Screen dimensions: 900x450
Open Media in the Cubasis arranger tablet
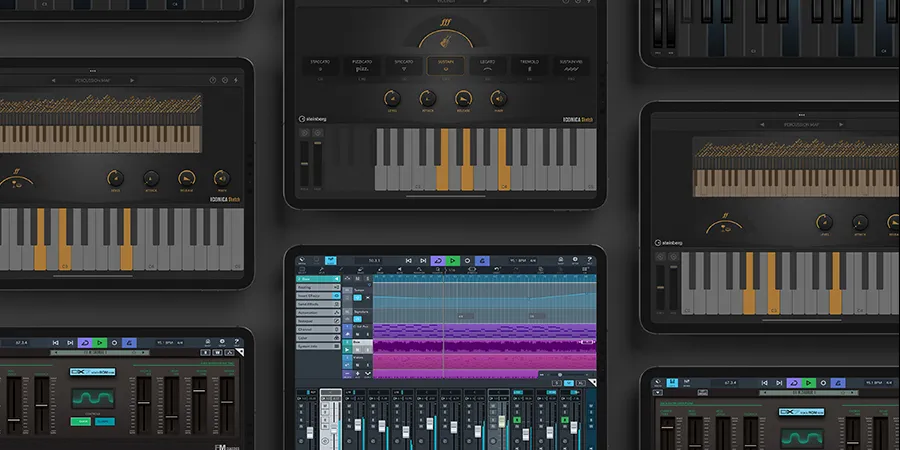tap(302, 261)
